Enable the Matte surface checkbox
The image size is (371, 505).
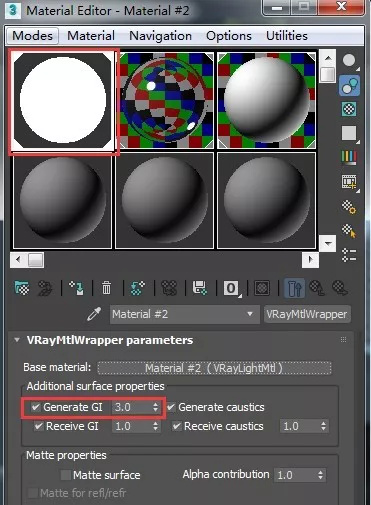click(65, 475)
